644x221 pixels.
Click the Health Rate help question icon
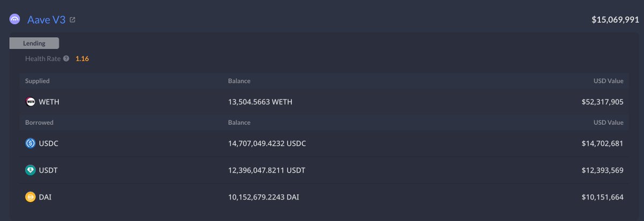pos(66,59)
